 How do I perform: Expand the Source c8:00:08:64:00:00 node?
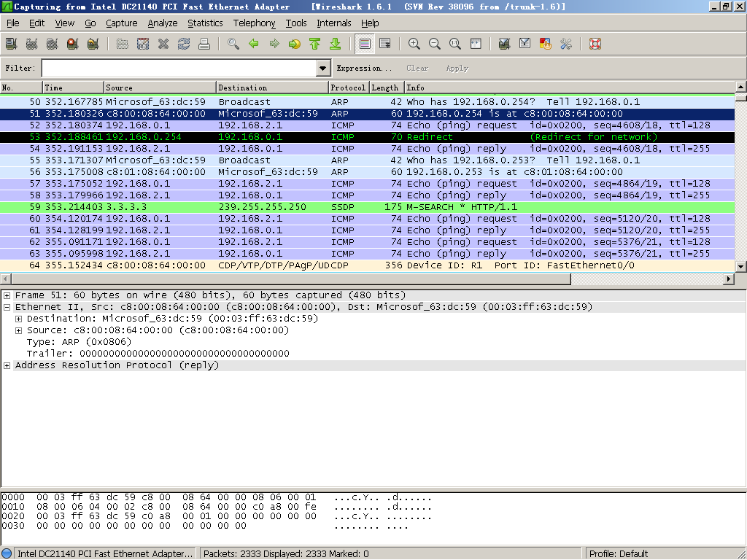tap(18, 330)
